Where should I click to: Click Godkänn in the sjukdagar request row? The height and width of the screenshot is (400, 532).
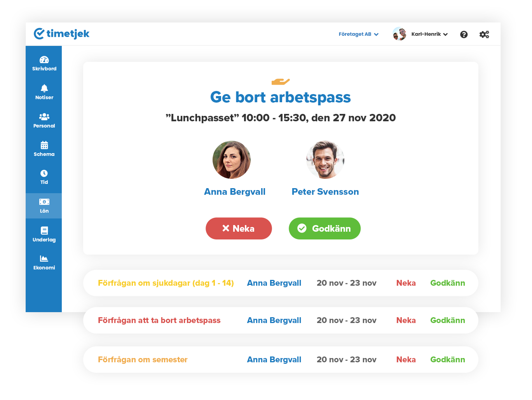tap(448, 283)
